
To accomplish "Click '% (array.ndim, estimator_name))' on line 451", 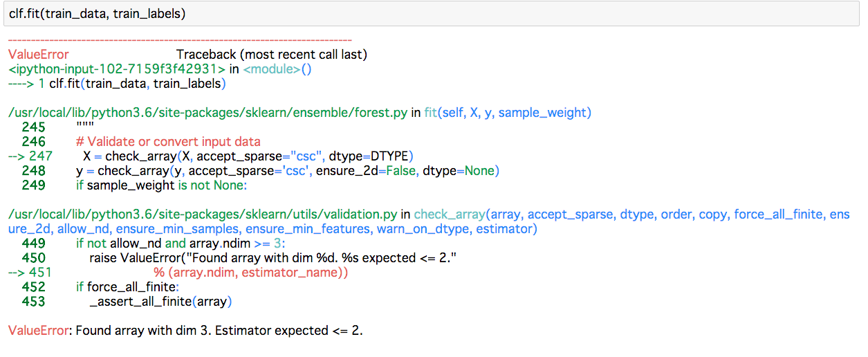I will [250, 273].
